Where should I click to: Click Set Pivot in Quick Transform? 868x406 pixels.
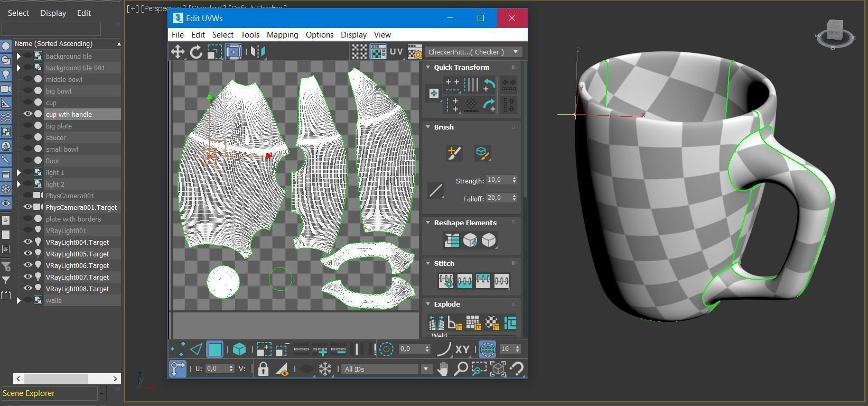point(434,94)
